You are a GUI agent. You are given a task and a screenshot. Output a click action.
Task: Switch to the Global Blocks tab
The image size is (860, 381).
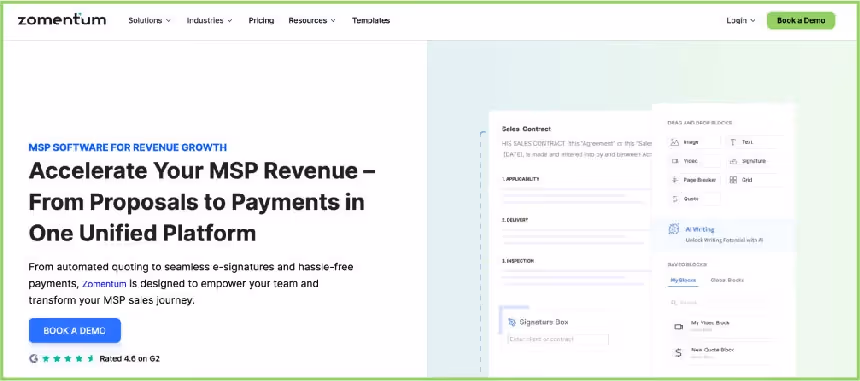(x=727, y=280)
